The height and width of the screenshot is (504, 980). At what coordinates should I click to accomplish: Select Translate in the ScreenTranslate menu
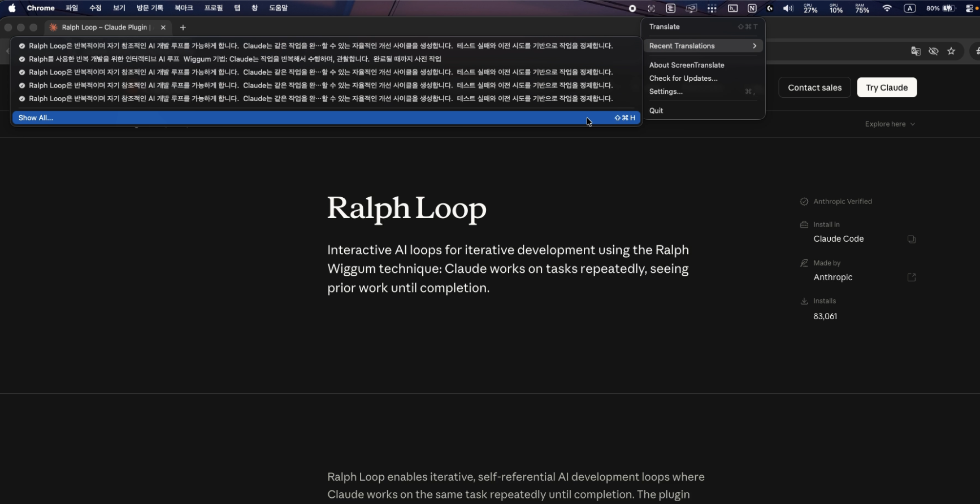tap(704, 27)
